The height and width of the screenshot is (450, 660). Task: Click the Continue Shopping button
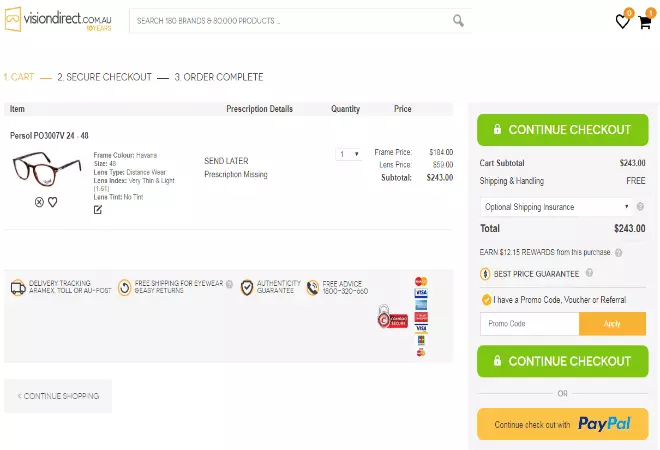coord(58,396)
